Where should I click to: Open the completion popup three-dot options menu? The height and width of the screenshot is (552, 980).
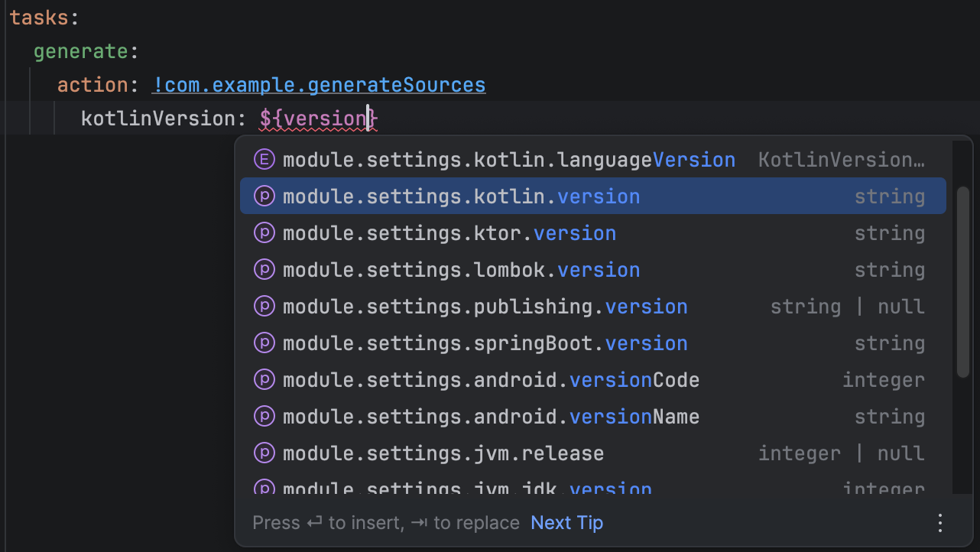[x=940, y=523]
